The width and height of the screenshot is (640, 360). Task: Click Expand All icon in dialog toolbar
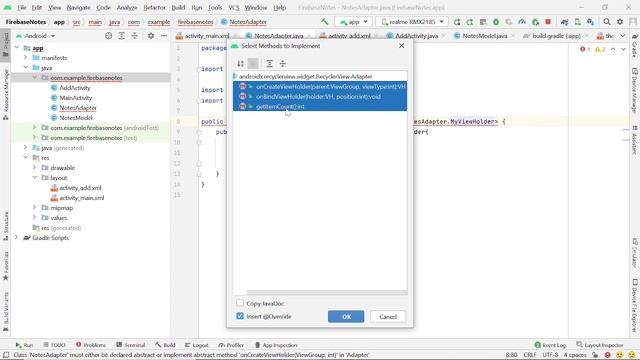269,63
